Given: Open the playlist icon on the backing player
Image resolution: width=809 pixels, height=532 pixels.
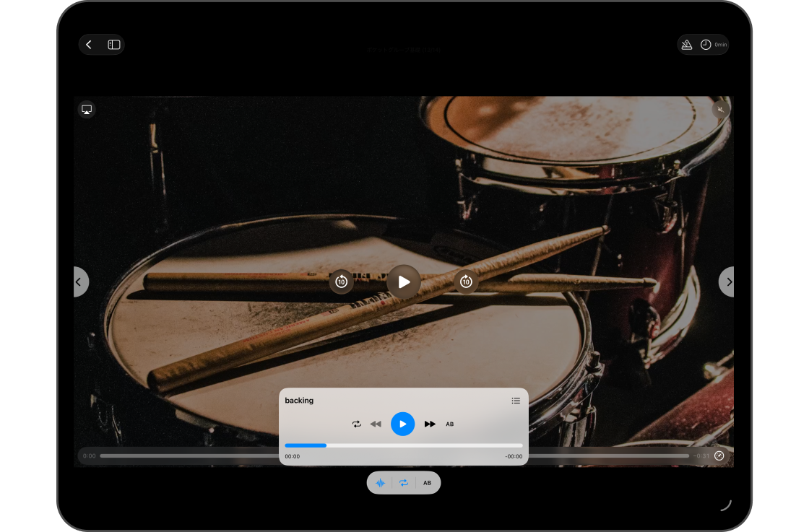Looking at the screenshot, I should pyautogui.click(x=516, y=401).
